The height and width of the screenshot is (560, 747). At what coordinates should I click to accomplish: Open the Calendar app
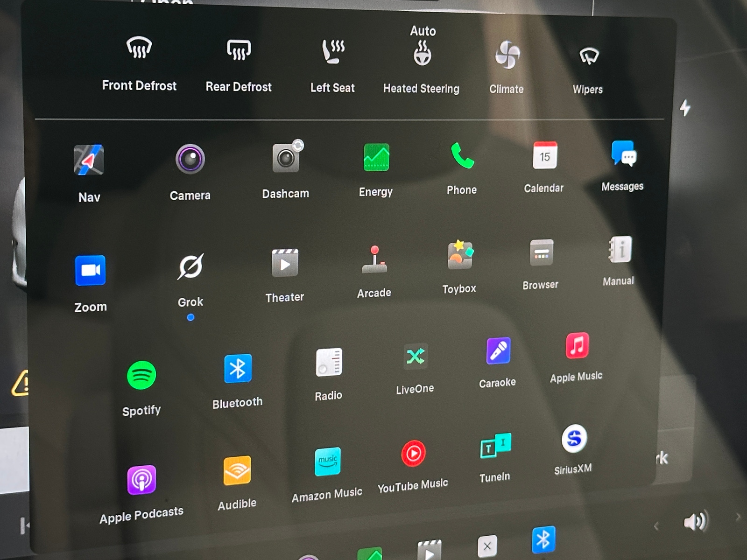click(x=545, y=155)
